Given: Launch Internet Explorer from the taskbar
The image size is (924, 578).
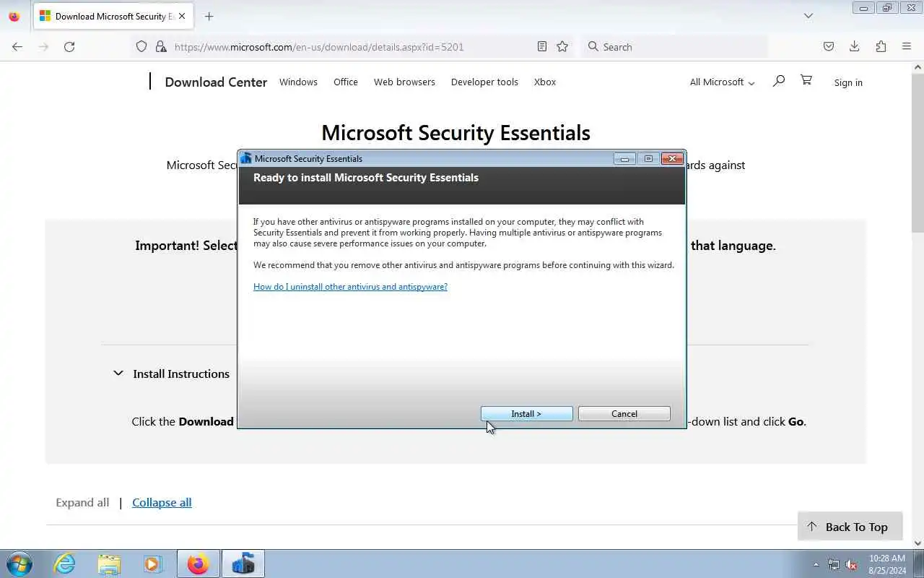Looking at the screenshot, I should [65, 564].
